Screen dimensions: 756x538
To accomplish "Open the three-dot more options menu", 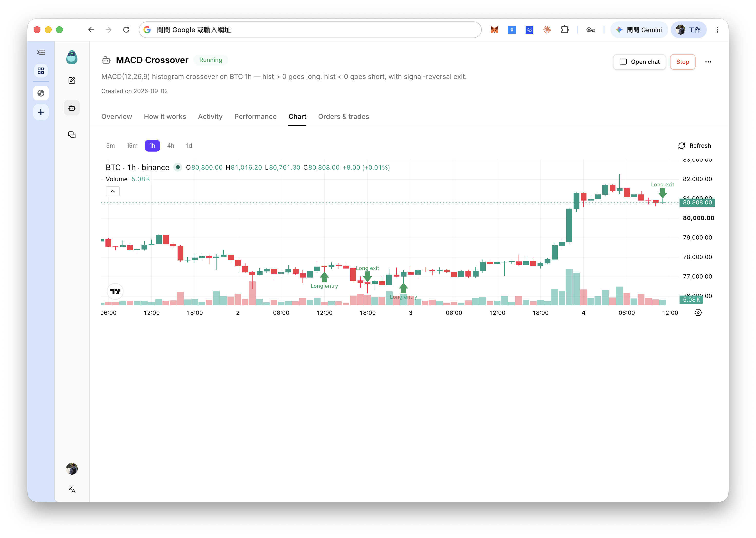I will 708,62.
